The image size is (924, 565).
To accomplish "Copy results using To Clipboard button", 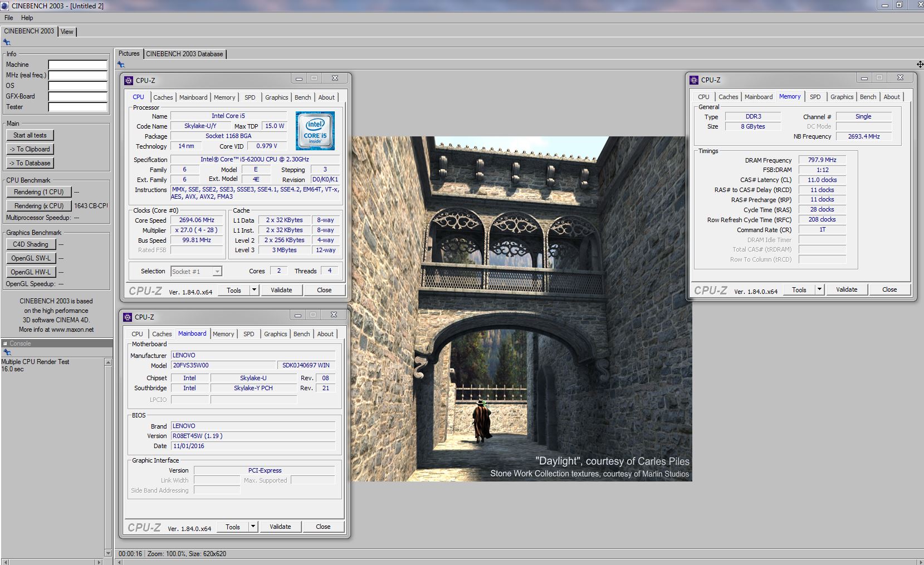I will 30,149.
